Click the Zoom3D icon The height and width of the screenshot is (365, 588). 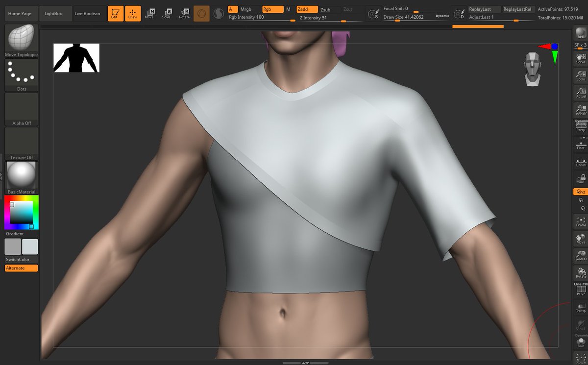click(581, 255)
